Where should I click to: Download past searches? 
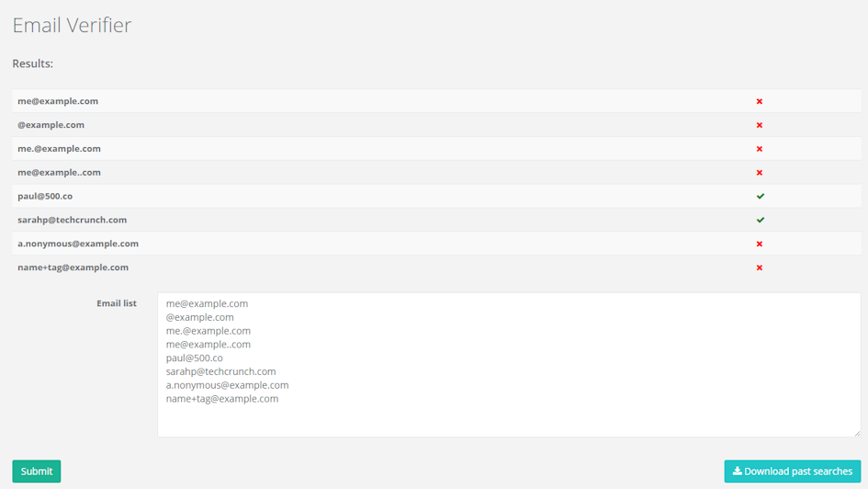coord(792,472)
